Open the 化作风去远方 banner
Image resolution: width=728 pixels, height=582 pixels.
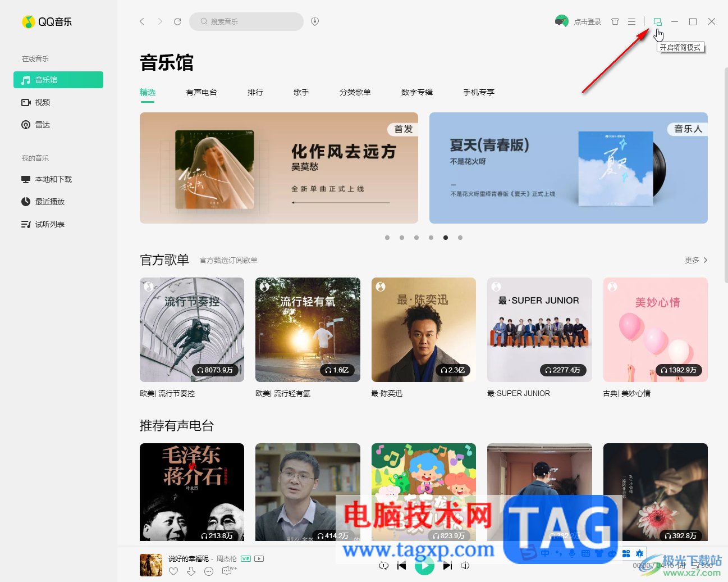pos(279,168)
